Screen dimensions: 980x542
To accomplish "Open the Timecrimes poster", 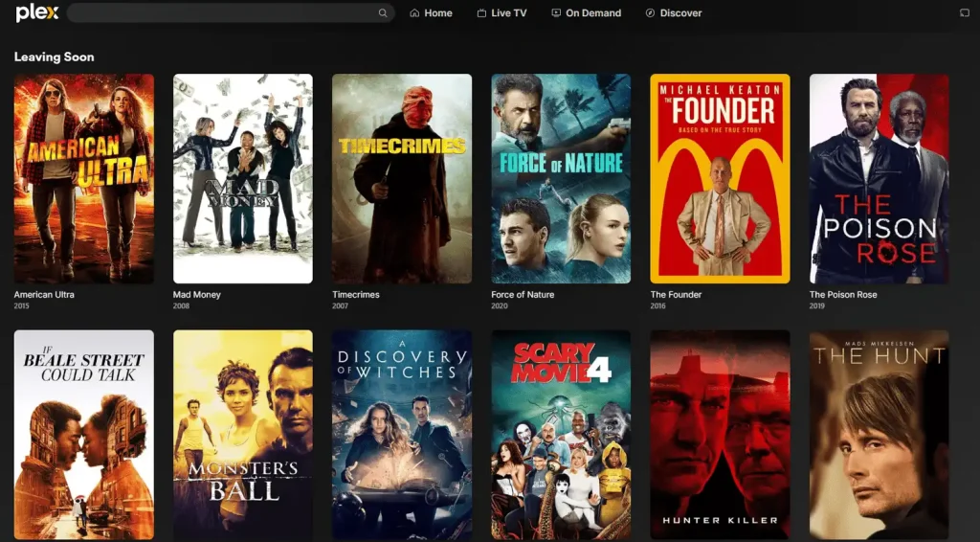I will pyautogui.click(x=402, y=179).
